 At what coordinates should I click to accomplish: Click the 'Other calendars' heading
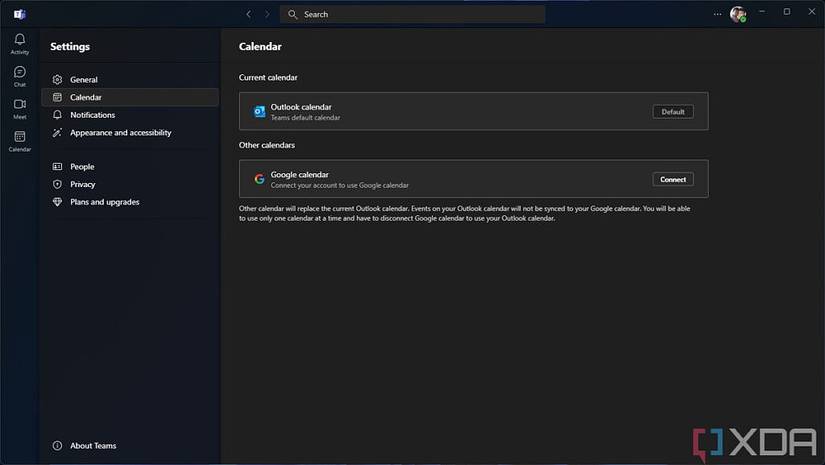[x=267, y=145]
